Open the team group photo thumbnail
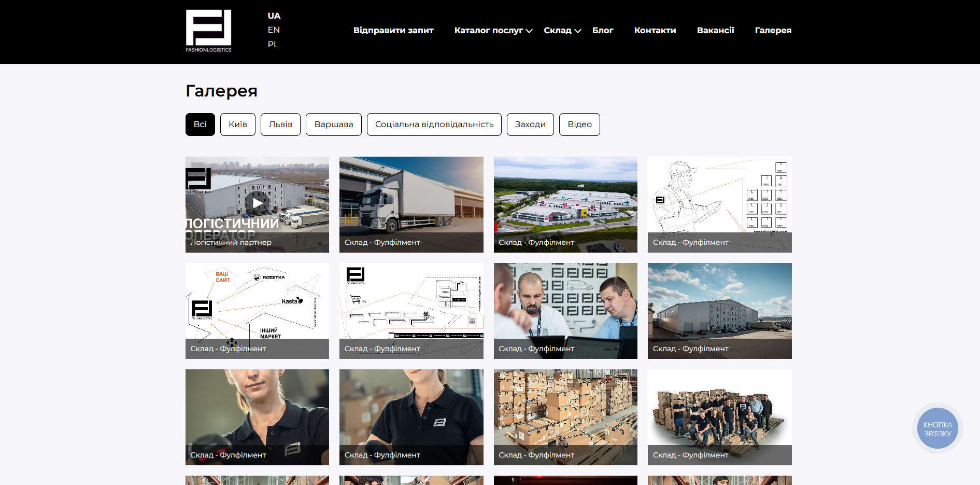The width and height of the screenshot is (980, 485). pyautogui.click(x=719, y=417)
